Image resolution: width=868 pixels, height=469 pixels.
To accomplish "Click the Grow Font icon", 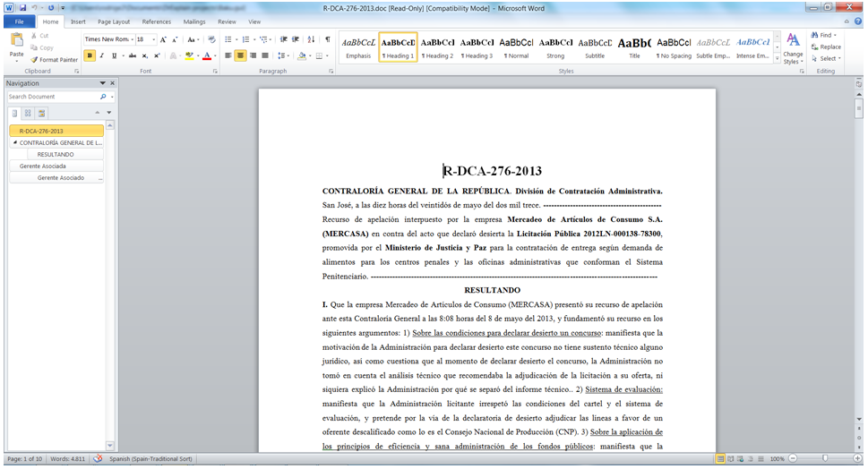I will coord(163,39).
